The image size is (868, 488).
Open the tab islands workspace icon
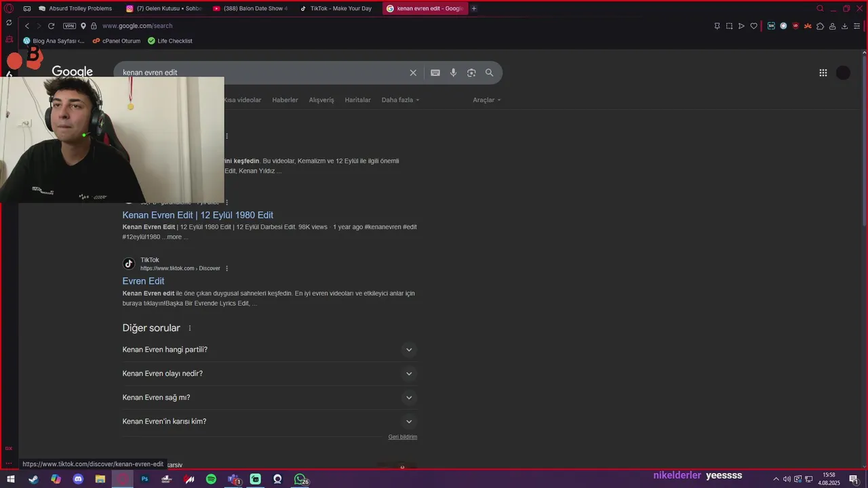[x=27, y=9]
